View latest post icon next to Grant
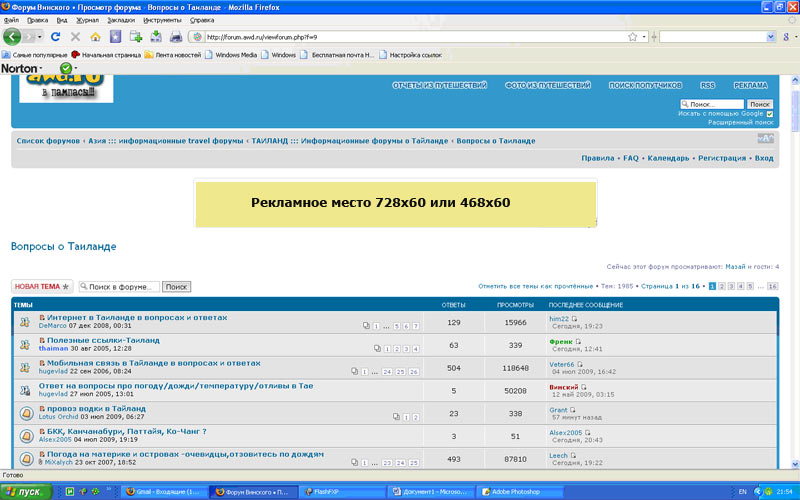The image size is (800, 500). [x=572, y=410]
